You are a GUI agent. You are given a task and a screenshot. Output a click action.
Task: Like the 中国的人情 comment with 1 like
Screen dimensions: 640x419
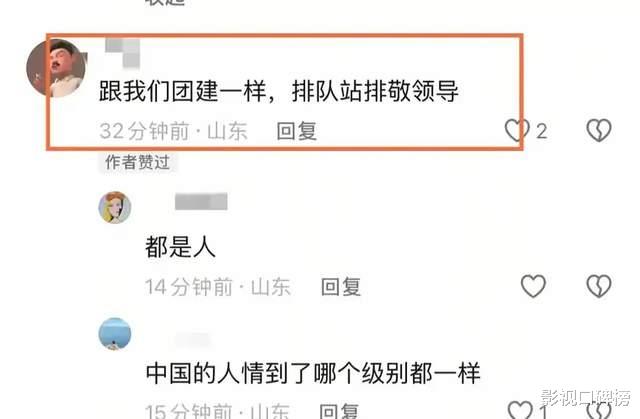520,410
